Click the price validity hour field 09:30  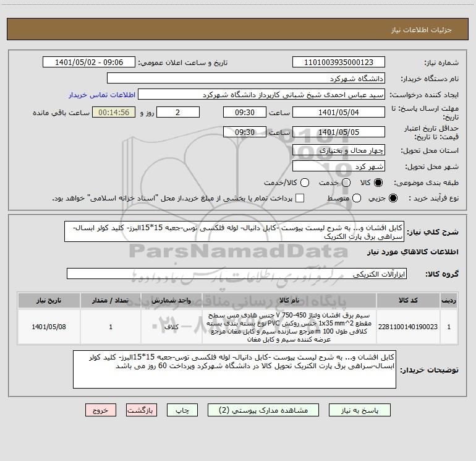click(x=245, y=132)
